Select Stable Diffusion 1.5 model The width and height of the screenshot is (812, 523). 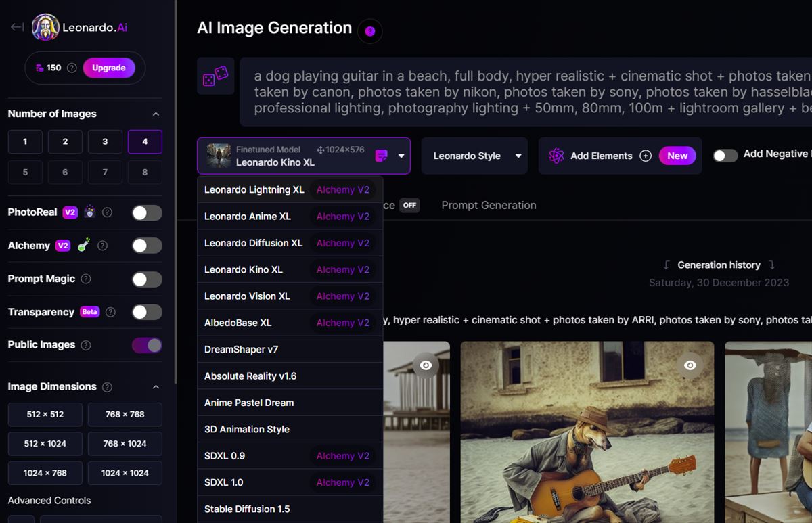pos(290,509)
